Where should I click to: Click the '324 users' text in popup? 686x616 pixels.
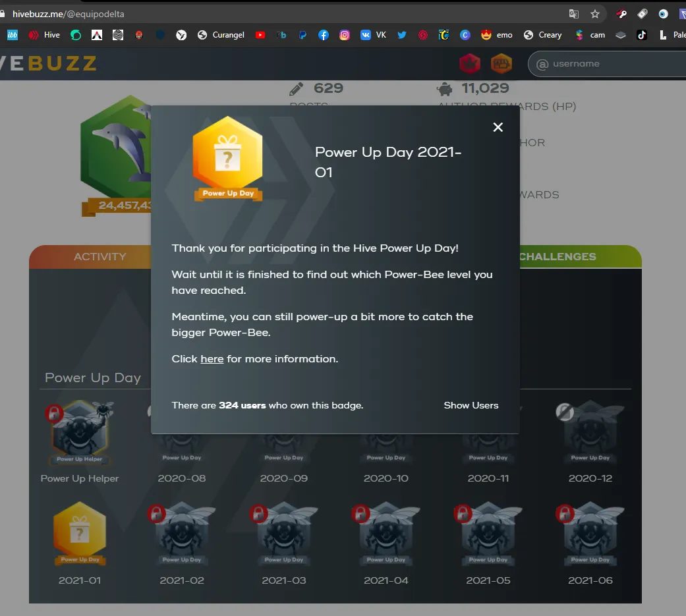(x=242, y=405)
